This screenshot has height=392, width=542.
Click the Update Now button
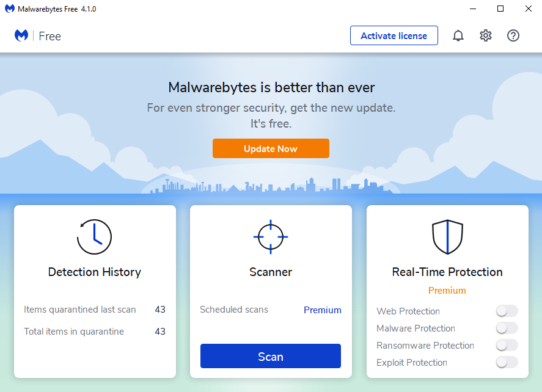[x=271, y=148]
